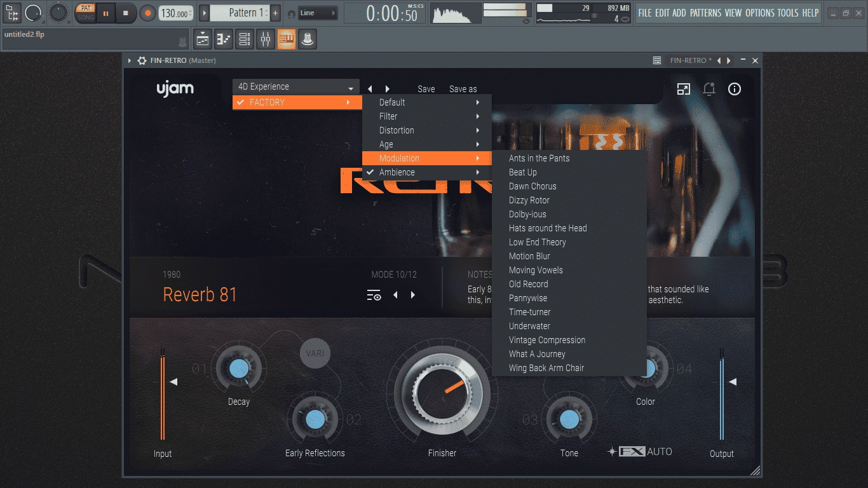Select the Wing Back Arm Chair preset

coord(569,368)
